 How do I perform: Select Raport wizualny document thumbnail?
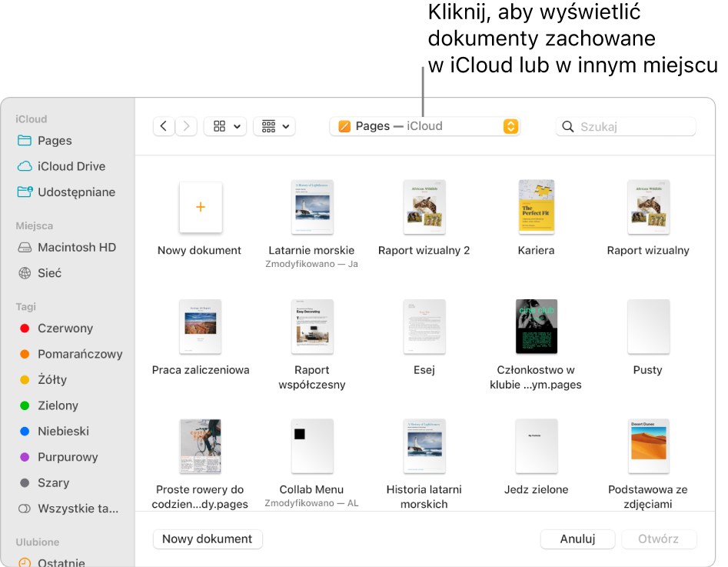coord(648,207)
